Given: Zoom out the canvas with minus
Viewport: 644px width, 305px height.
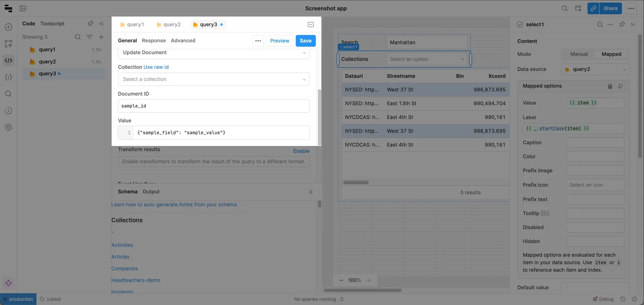Looking at the screenshot, I should (x=341, y=280).
